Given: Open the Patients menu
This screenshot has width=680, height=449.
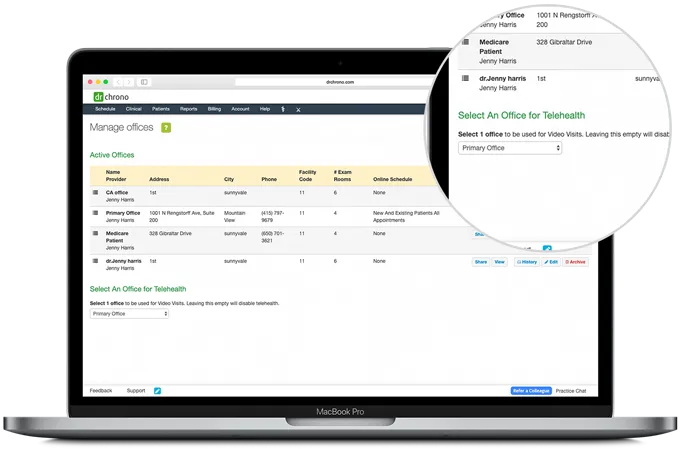Looking at the screenshot, I should coord(160,109).
